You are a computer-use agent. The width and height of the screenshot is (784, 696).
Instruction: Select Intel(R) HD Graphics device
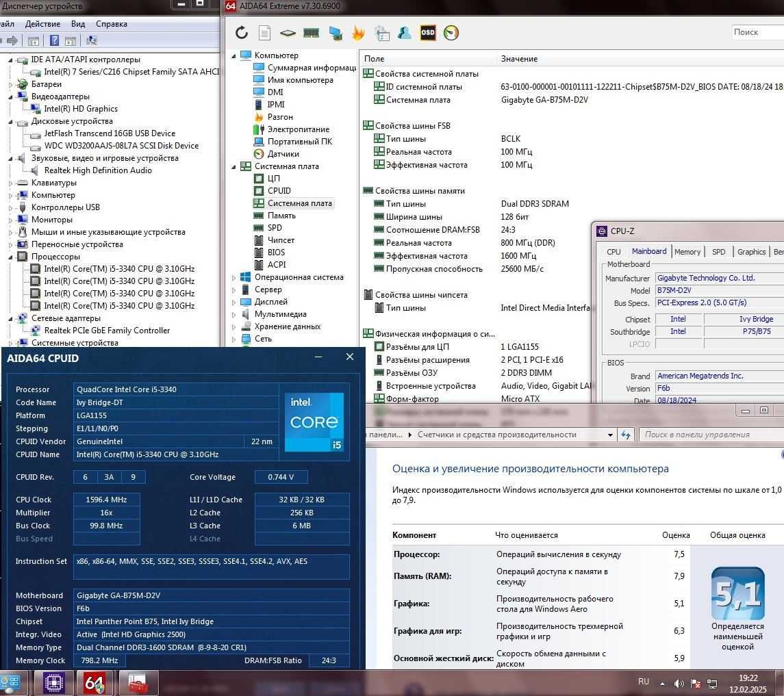point(81,109)
